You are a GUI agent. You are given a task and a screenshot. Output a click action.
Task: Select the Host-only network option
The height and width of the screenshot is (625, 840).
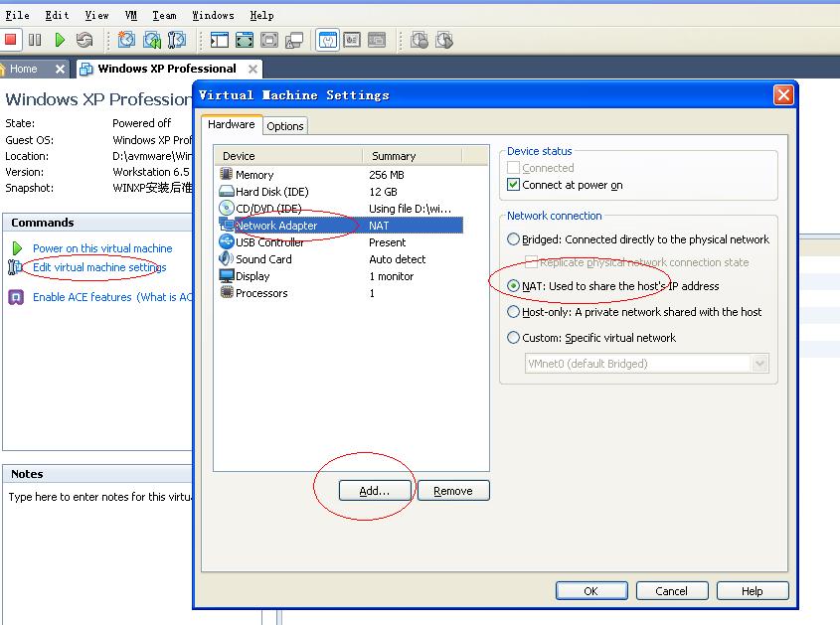pyautogui.click(x=513, y=312)
